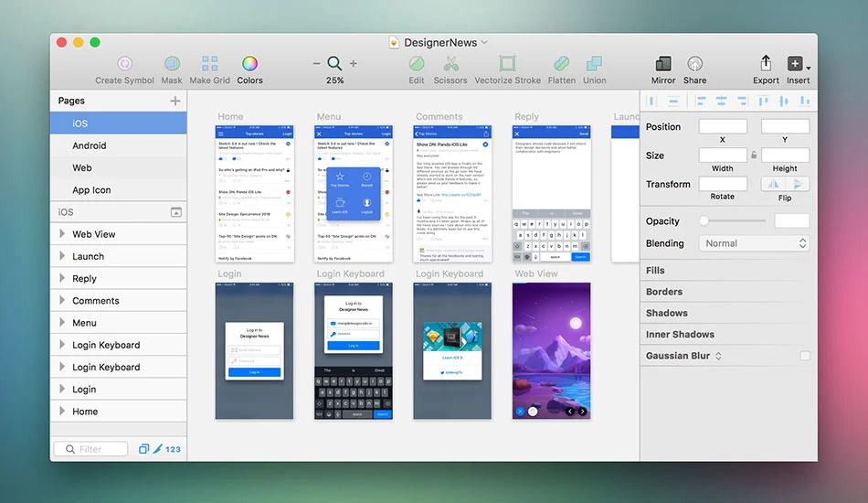868x503 pixels.
Task: Toggle the size aspect ratio lock
Action: click(x=754, y=155)
